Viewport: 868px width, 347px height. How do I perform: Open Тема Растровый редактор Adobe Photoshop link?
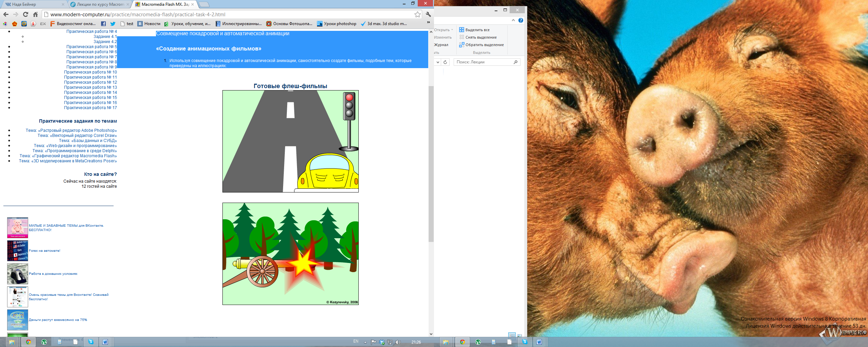pyautogui.click(x=71, y=130)
